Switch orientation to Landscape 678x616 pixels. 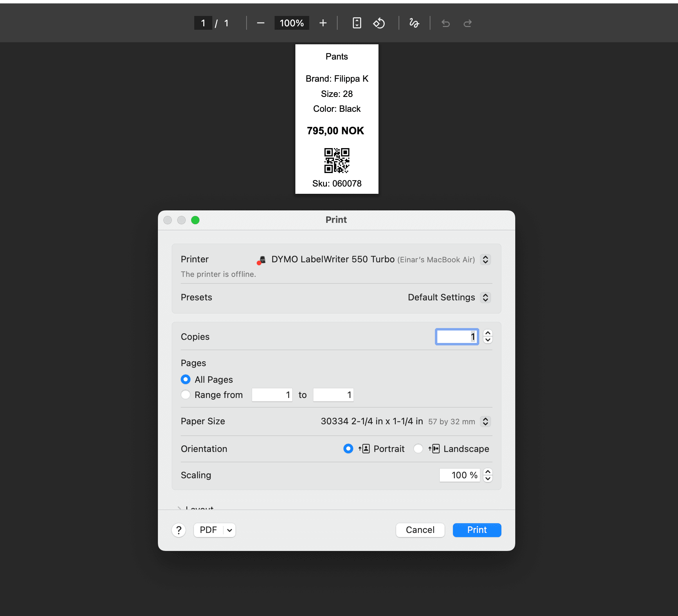[x=418, y=449]
